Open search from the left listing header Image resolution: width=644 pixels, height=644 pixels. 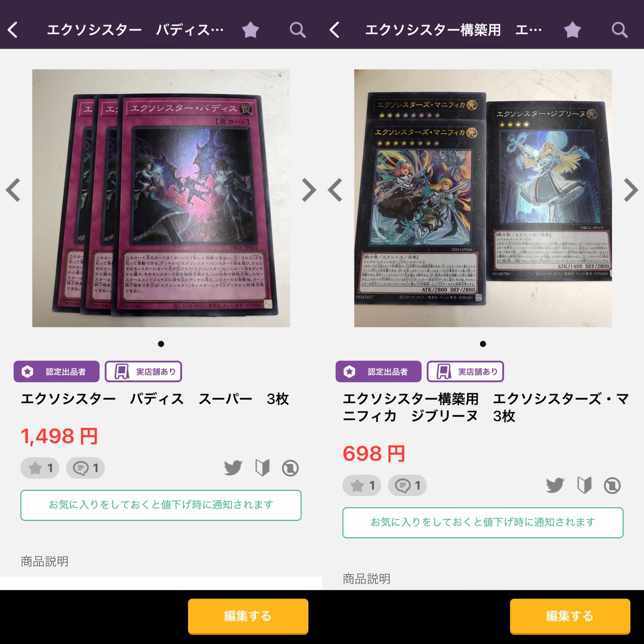point(297,30)
